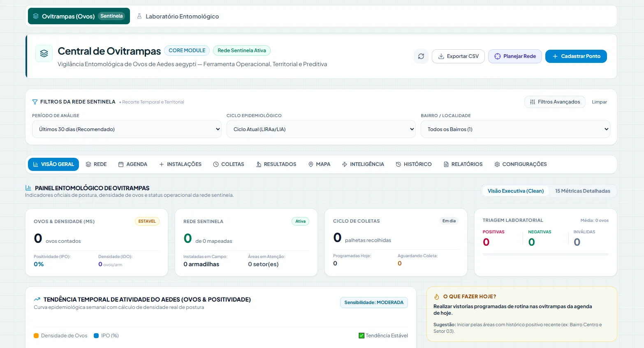
Task: Go to the Rede tab
Action: [x=96, y=164]
